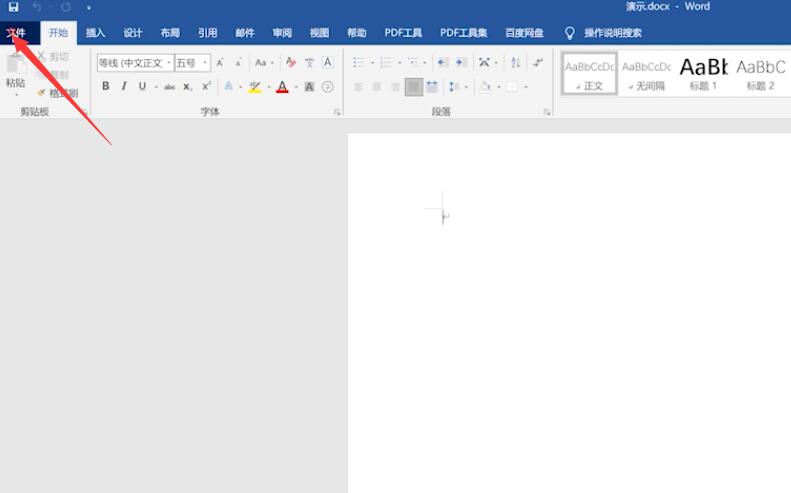The image size is (791, 493).
Task: Apply the red font color
Action: click(282, 87)
